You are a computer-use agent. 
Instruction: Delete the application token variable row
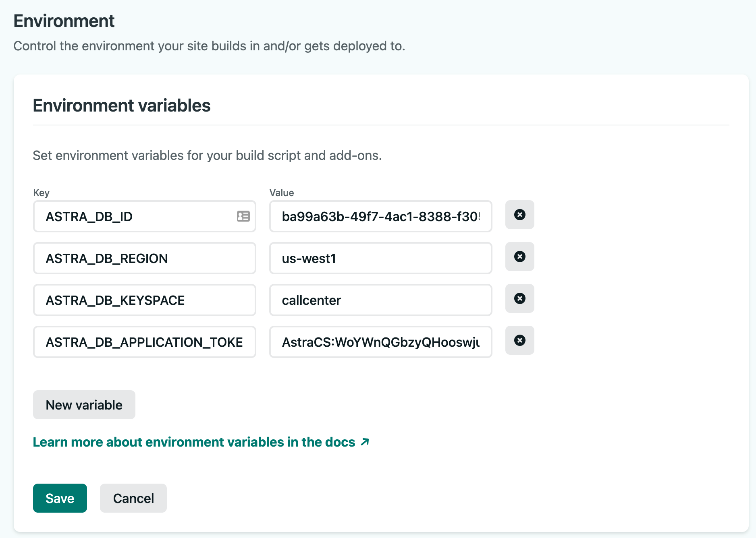[x=519, y=340]
